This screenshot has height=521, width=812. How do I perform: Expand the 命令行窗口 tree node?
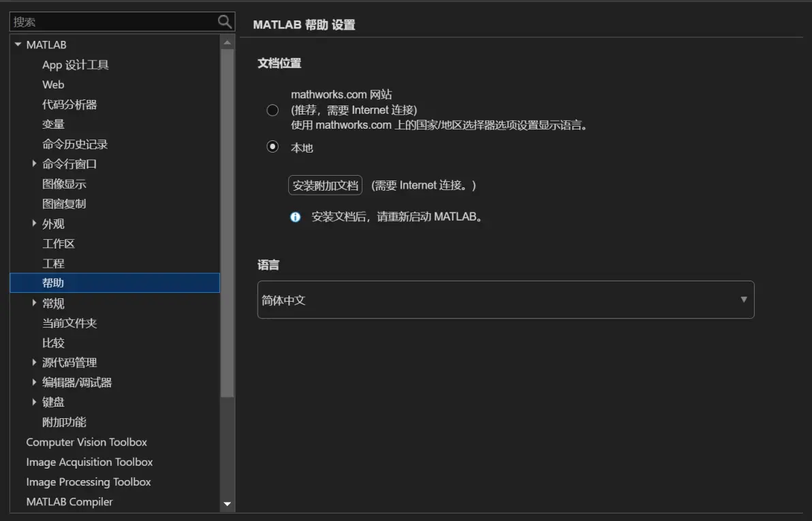coord(34,163)
